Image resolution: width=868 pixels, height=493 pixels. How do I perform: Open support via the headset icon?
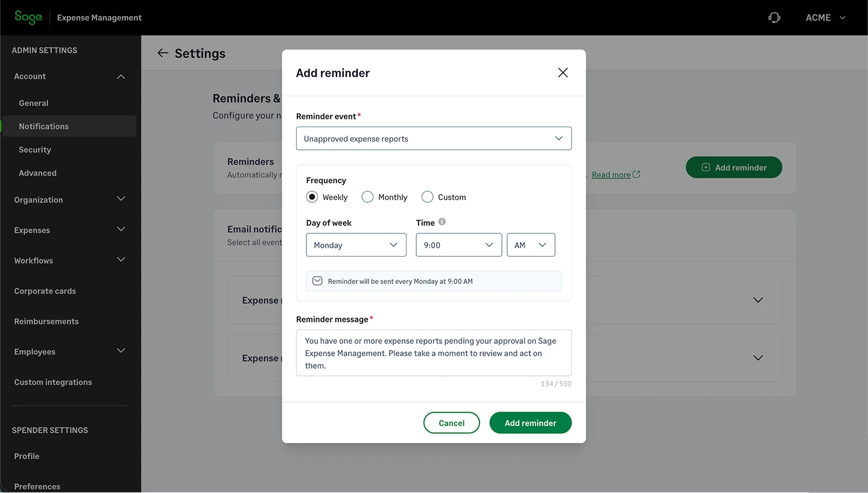pyautogui.click(x=774, y=17)
